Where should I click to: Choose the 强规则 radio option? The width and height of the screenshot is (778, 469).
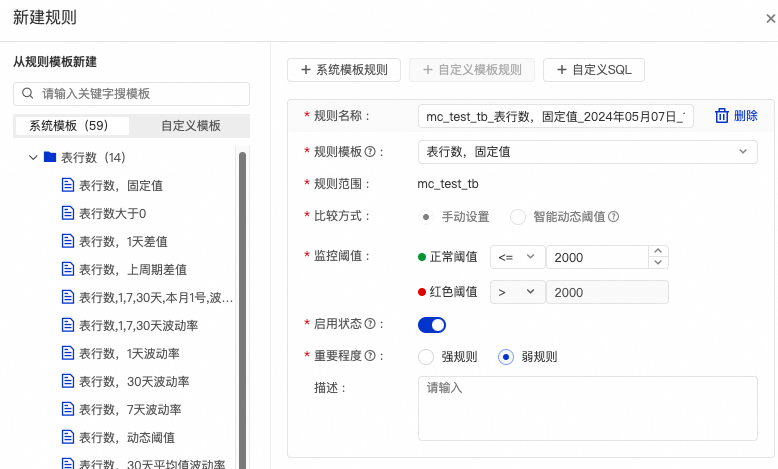click(x=426, y=357)
